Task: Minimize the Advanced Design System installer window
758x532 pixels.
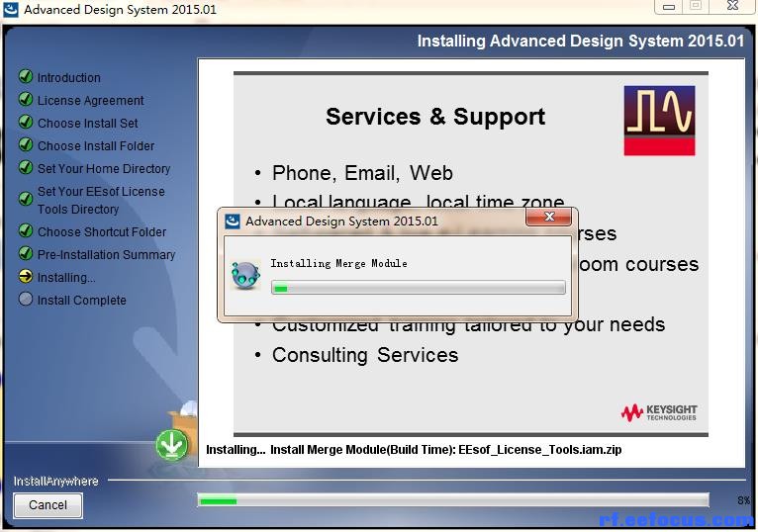Action: 669,7
